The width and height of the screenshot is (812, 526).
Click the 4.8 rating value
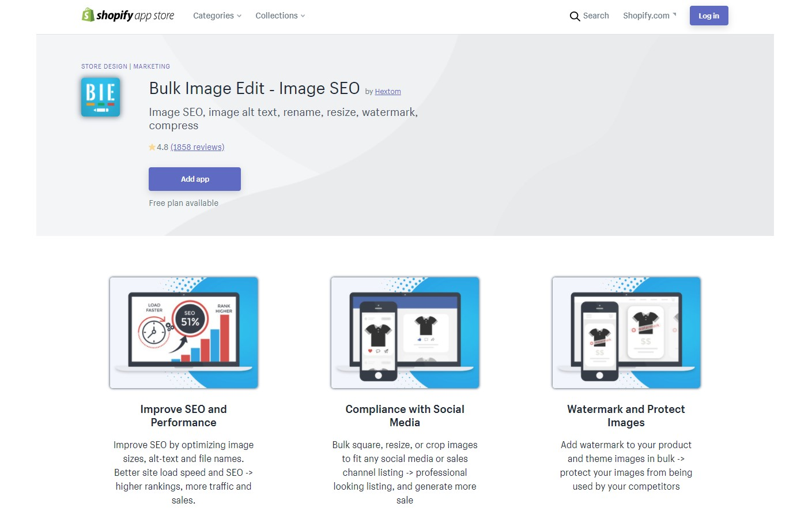163,147
